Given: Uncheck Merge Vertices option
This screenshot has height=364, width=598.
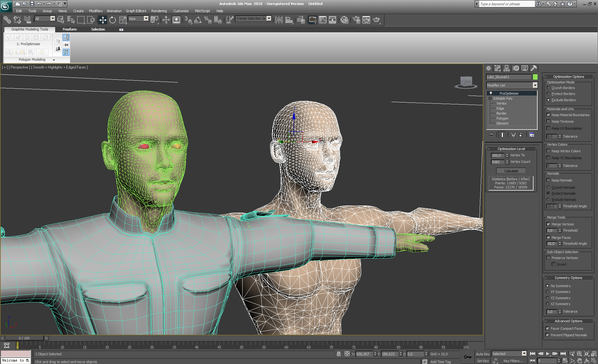Looking at the screenshot, I should (x=548, y=224).
